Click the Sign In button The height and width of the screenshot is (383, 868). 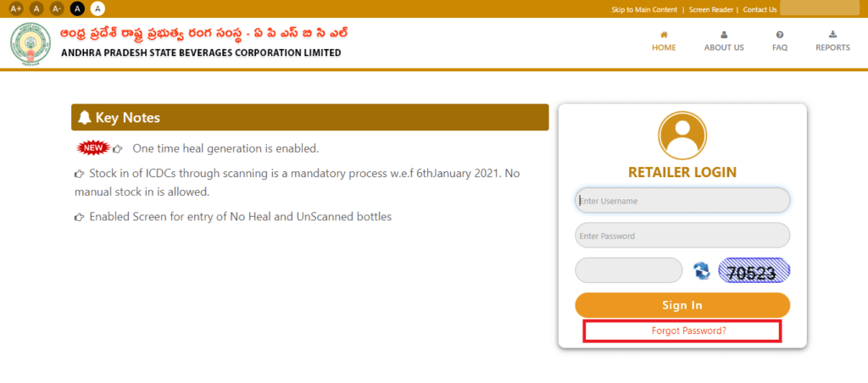tap(682, 306)
